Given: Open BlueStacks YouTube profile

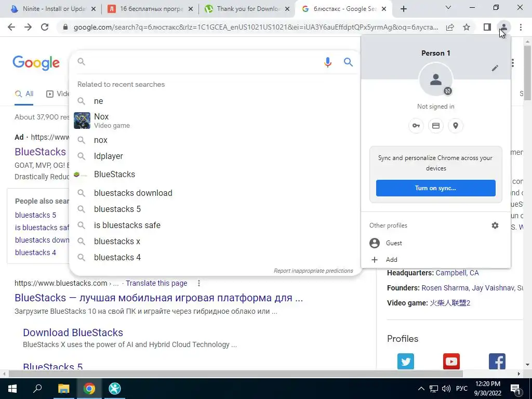Looking at the screenshot, I should 451,362.
